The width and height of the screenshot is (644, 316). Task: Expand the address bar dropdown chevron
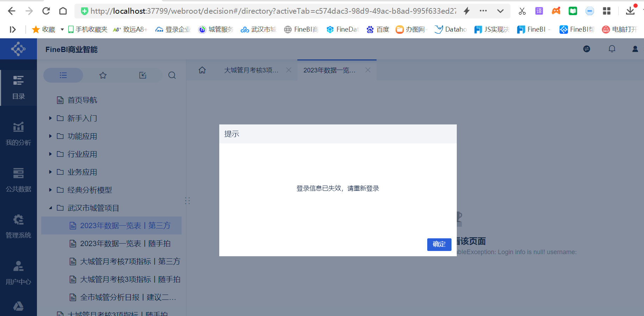pyautogui.click(x=500, y=11)
